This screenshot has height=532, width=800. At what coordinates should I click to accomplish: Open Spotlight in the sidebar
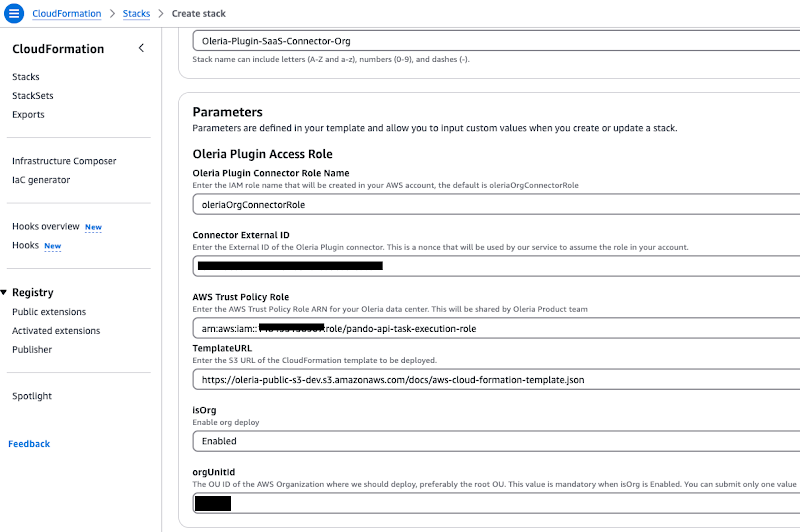pos(32,396)
